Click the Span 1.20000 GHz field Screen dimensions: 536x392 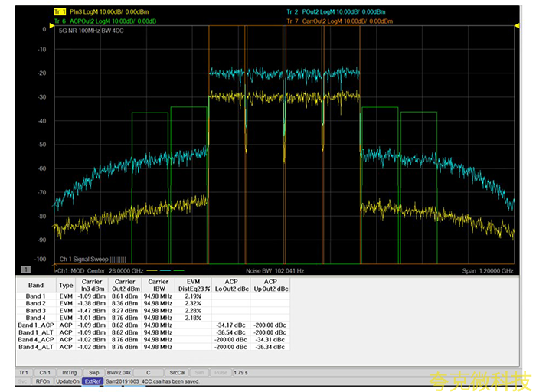point(487,270)
